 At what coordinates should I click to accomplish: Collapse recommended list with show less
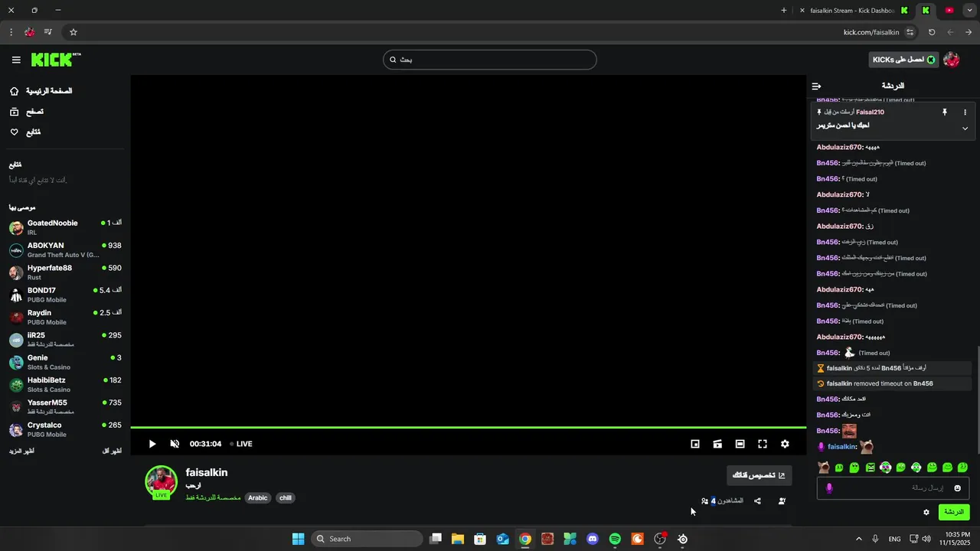112,452
